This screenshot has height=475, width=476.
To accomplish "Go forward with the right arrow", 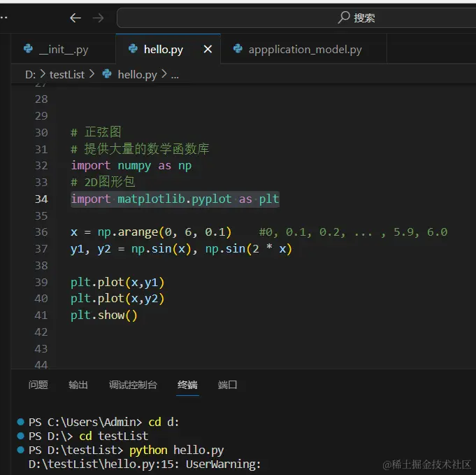I will 98,18.
